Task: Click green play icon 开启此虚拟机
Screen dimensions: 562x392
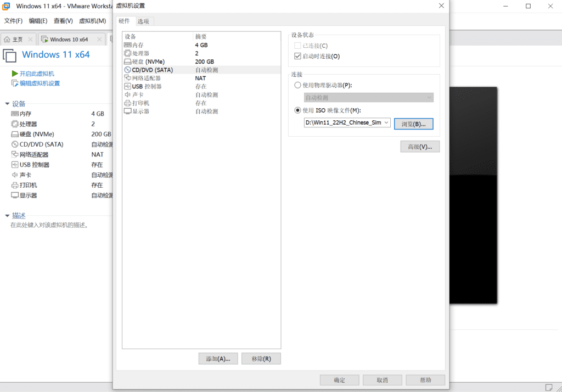Action: tap(15, 74)
